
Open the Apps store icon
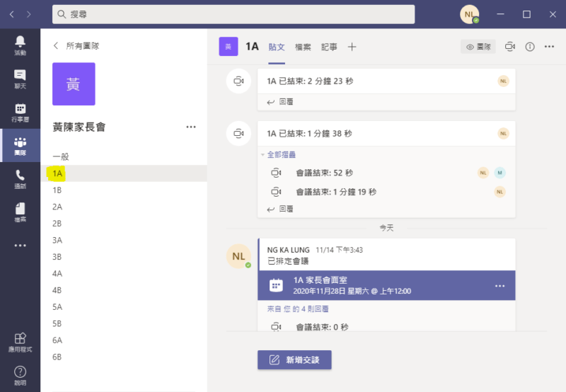point(20,342)
